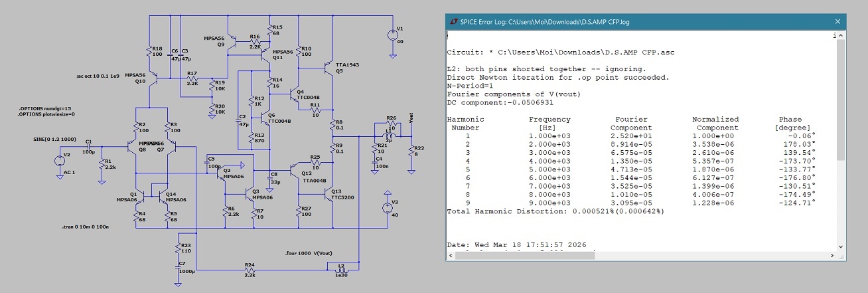Image resolution: width=868 pixels, height=293 pixels.
Task: Click the .OPTIONS numdgt=15 directive
Action: (45, 108)
